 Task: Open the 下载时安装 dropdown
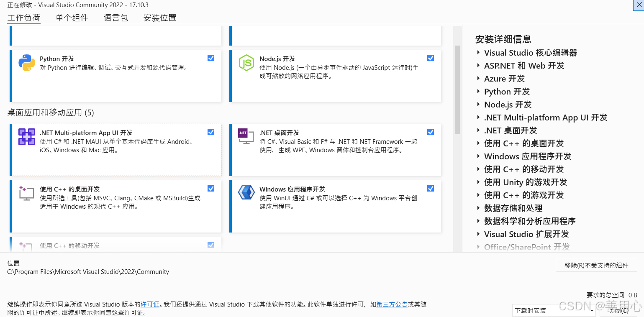click(554, 310)
